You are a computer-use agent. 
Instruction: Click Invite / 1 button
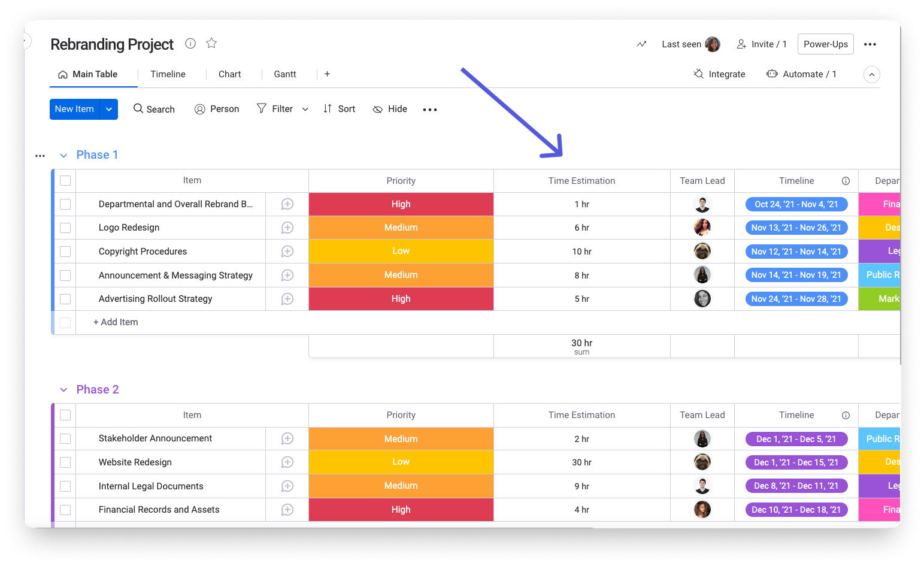(761, 44)
